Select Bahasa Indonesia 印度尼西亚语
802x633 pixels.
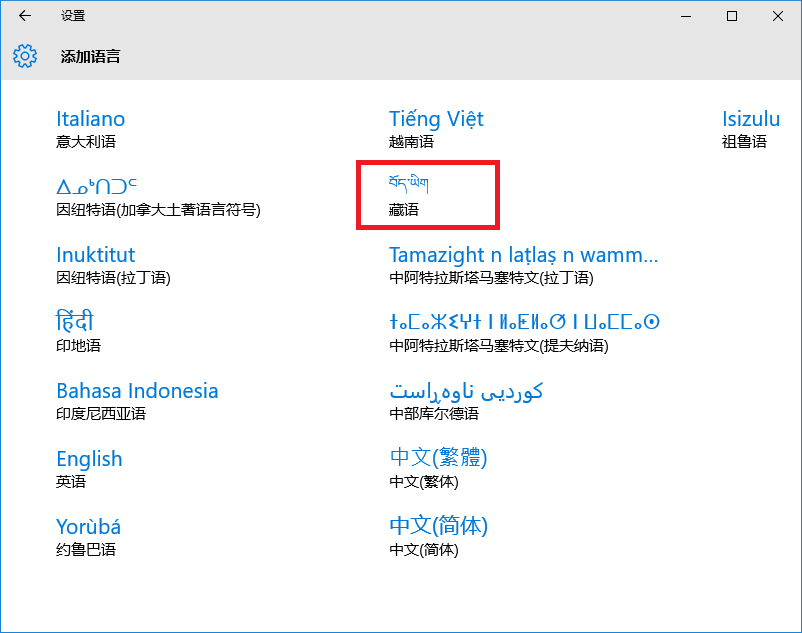point(137,401)
